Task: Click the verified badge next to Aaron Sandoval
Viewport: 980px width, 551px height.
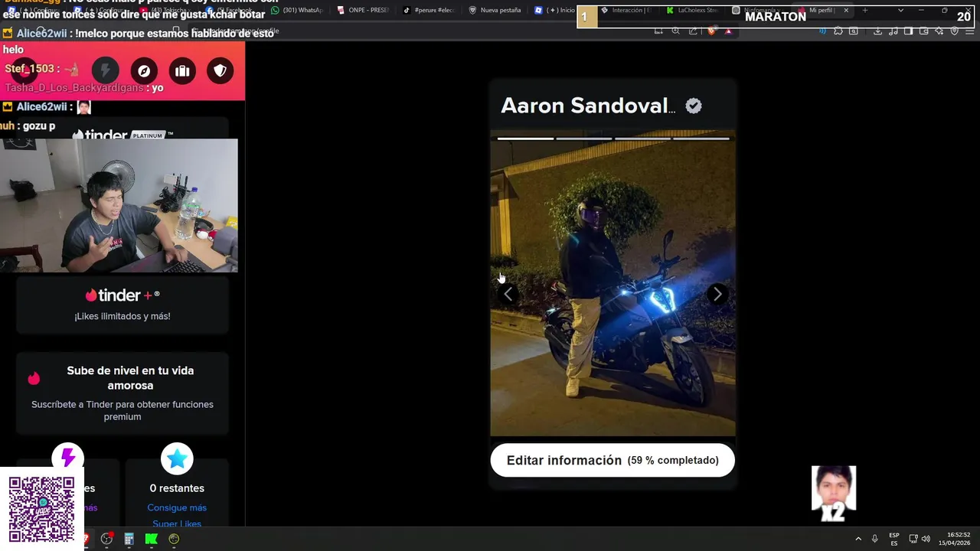Action: tap(694, 106)
